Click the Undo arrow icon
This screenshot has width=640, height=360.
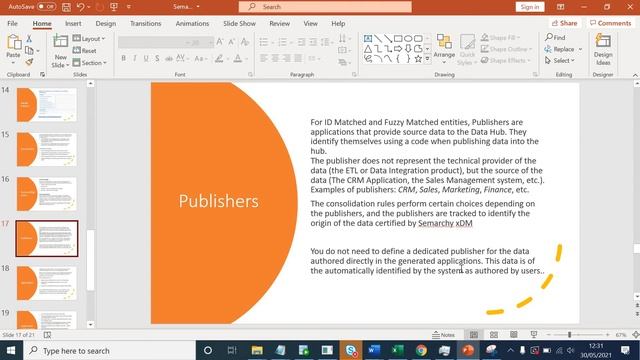80,7
